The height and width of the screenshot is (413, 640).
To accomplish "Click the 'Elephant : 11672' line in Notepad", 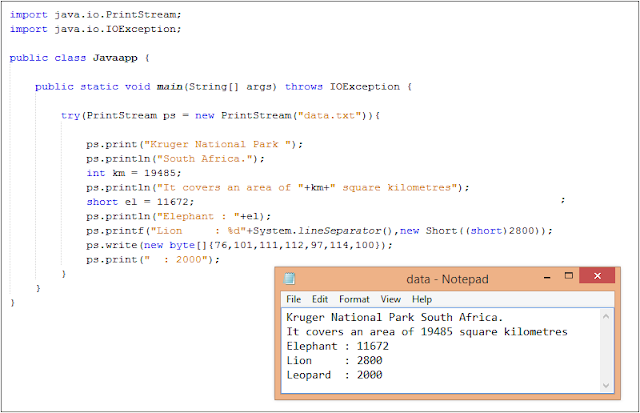I will click(338, 346).
